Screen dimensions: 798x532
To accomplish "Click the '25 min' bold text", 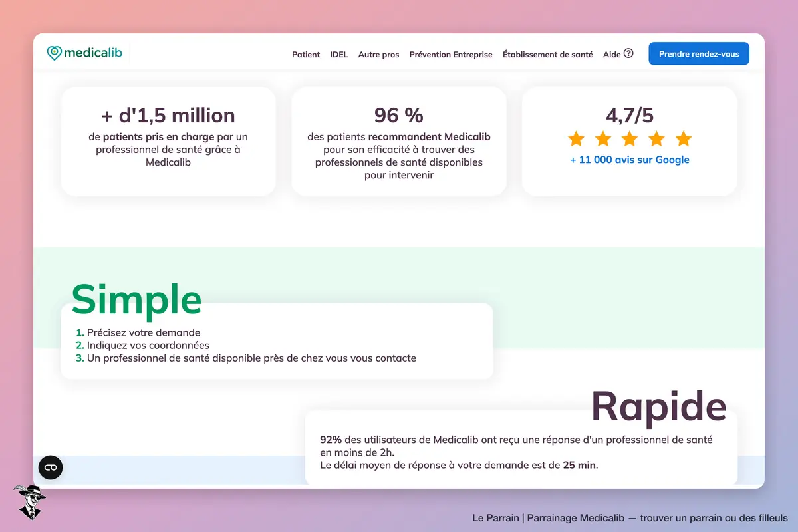I will pyautogui.click(x=579, y=465).
